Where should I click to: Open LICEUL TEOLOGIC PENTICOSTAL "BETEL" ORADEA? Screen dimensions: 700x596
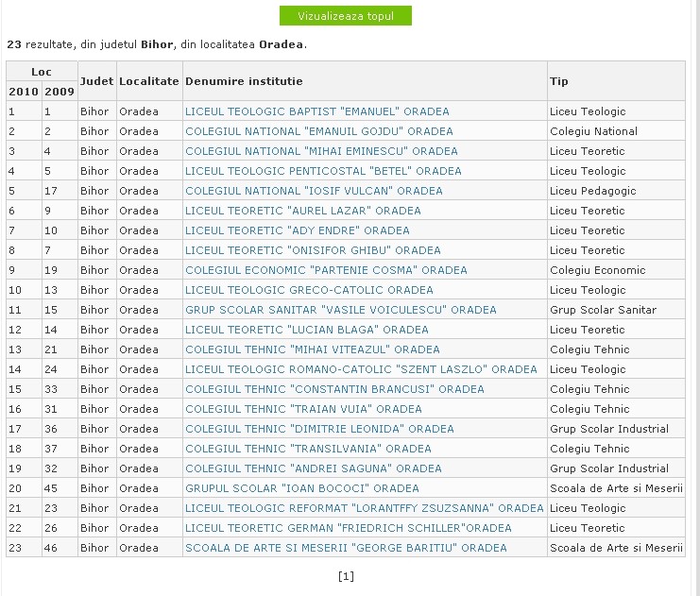tap(323, 171)
